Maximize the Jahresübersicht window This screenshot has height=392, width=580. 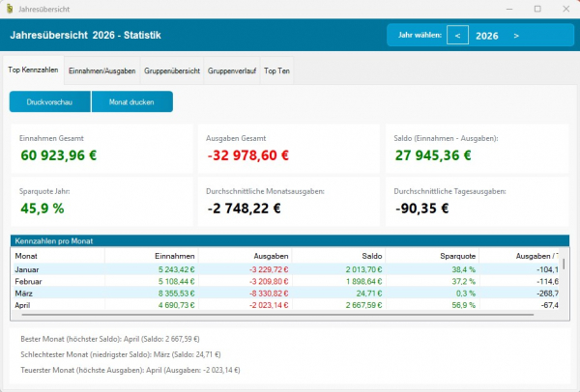(537, 9)
